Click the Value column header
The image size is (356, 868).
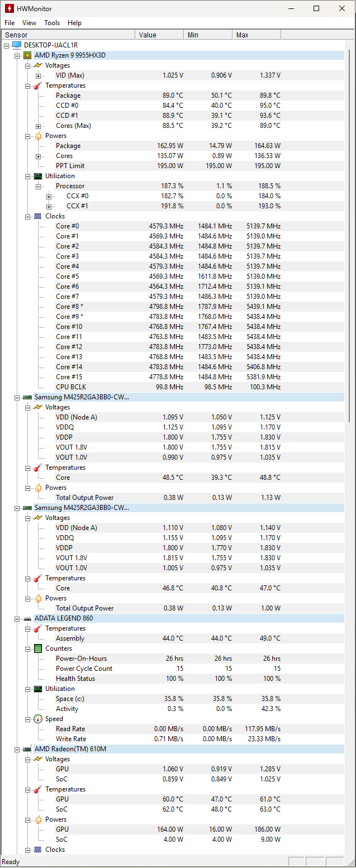[159, 35]
